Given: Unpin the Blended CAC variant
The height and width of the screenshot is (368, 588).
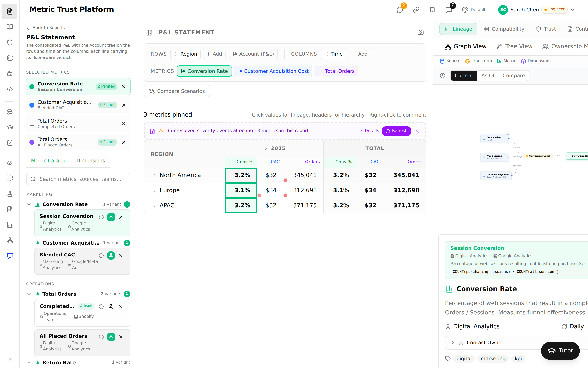Looking at the screenshot, I should point(111,256).
